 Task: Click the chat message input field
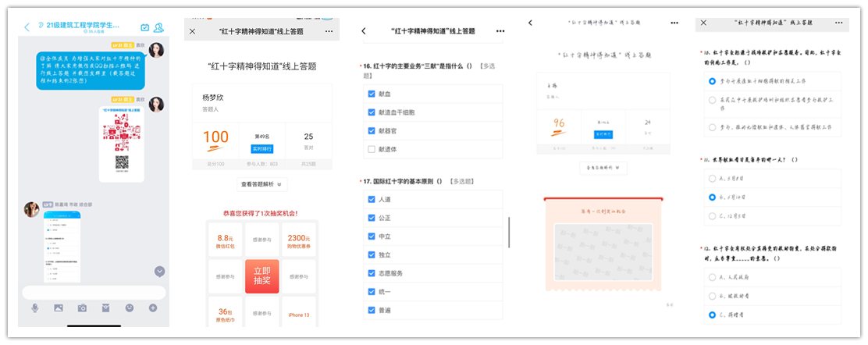[94, 292]
